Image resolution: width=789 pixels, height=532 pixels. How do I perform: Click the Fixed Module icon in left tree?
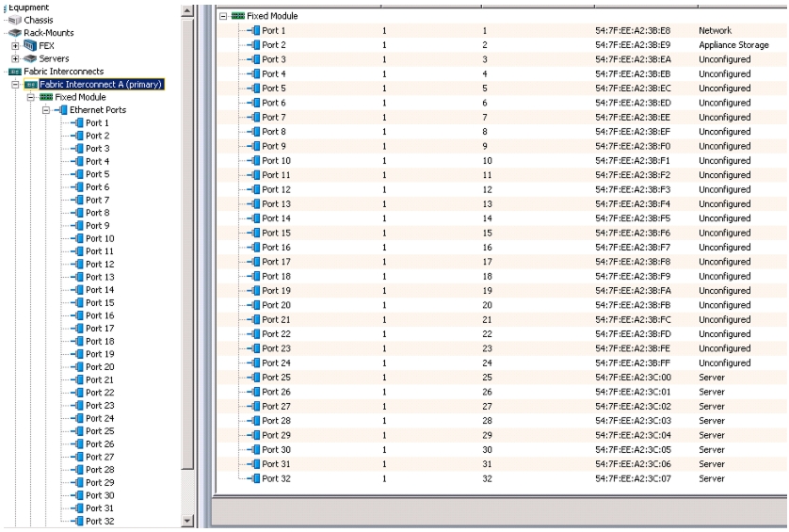click(x=46, y=97)
